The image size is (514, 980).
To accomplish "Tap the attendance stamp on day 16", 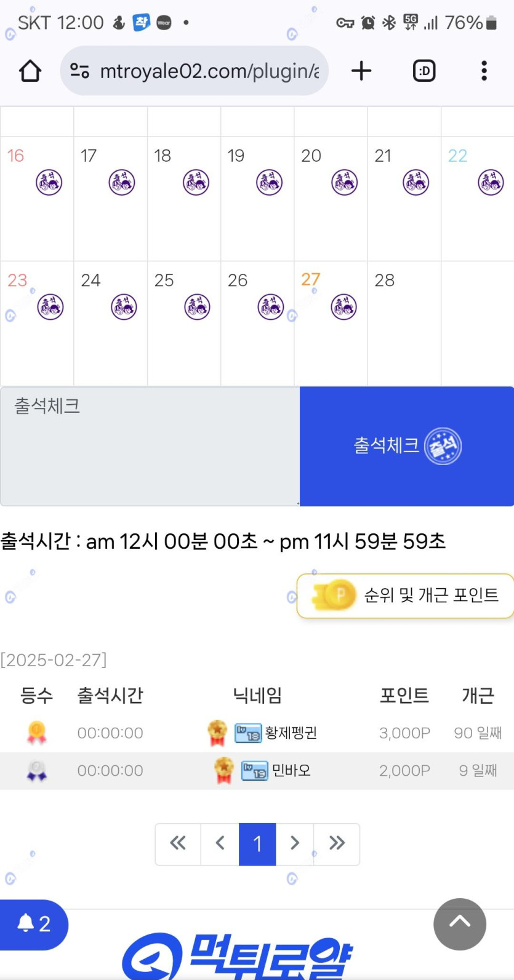I will coord(49,182).
